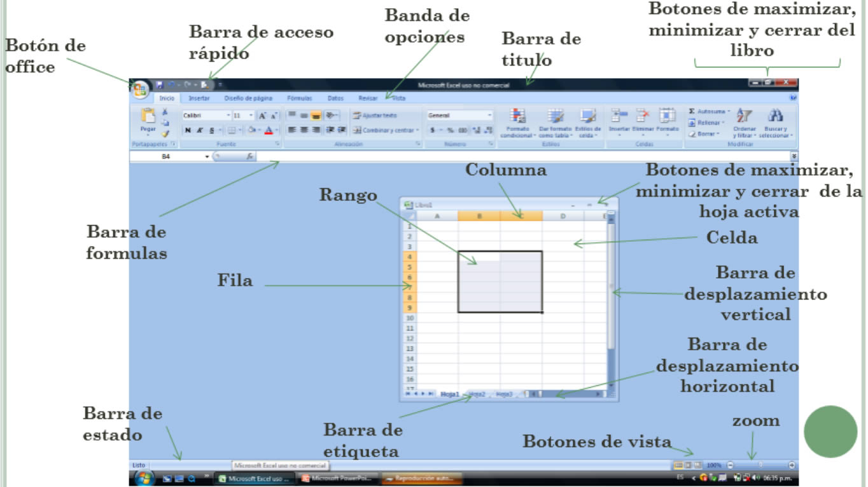Click the zoom slider in status bar

click(x=760, y=465)
